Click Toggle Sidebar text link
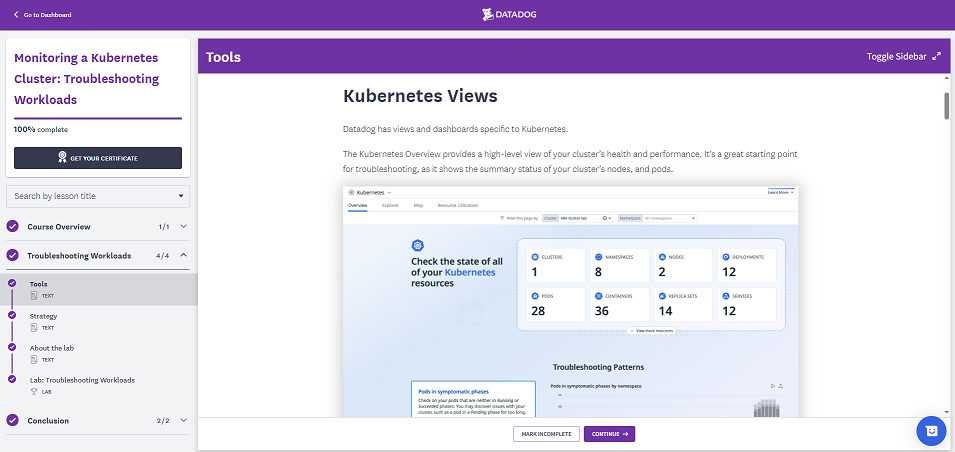 (897, 57)
